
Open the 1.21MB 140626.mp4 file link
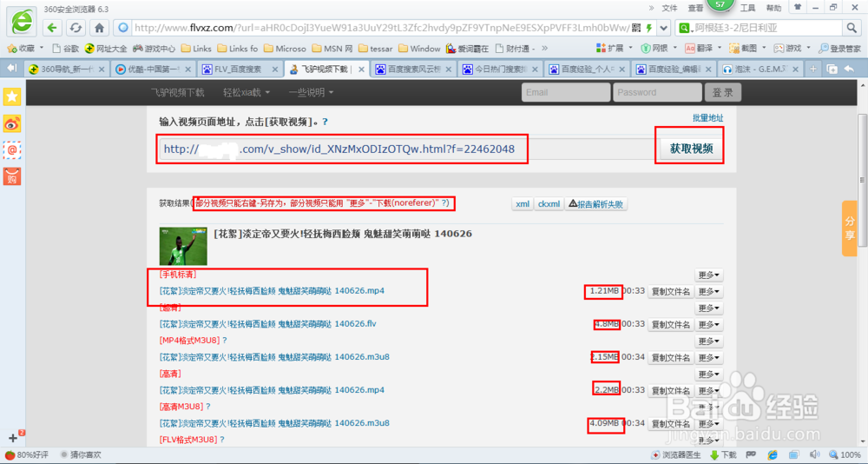[x=272, y=290]
